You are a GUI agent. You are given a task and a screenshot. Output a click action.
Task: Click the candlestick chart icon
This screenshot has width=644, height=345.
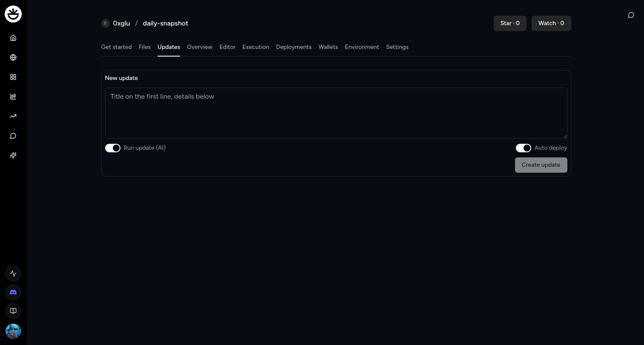tap(13, 97)
